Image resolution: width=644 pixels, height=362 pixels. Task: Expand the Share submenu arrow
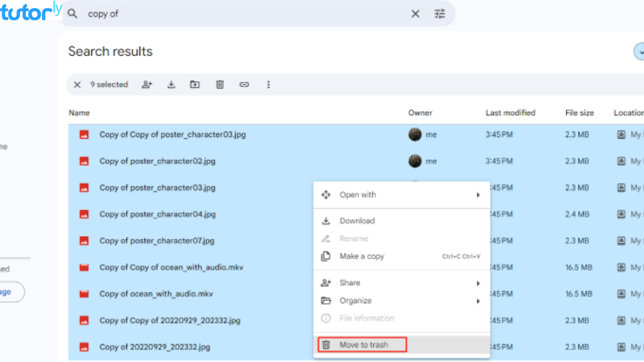pyautogui.click(x=478, y=283)
